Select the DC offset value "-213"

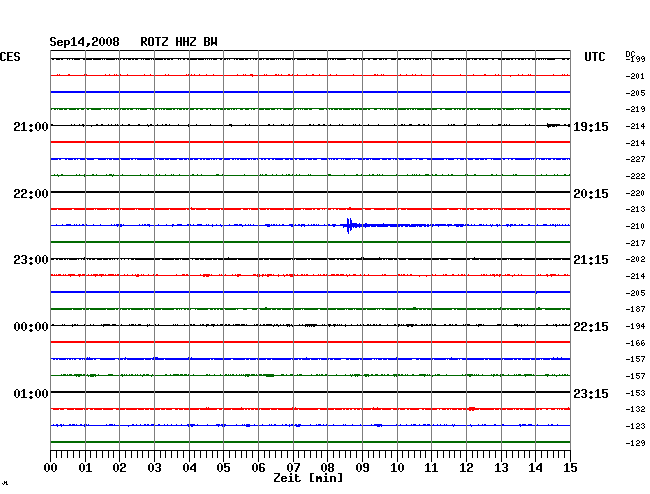635,209
